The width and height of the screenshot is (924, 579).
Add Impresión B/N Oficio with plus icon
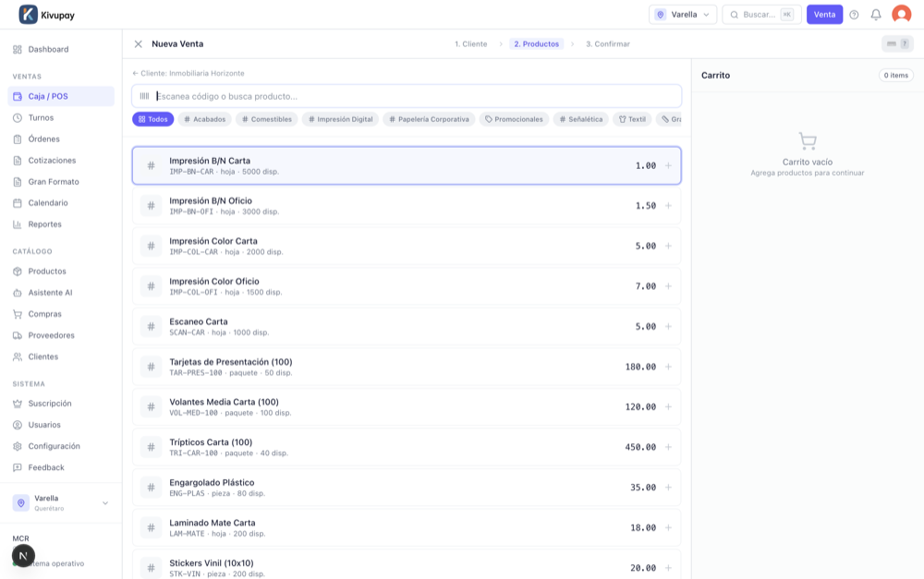tap(668, 206)
